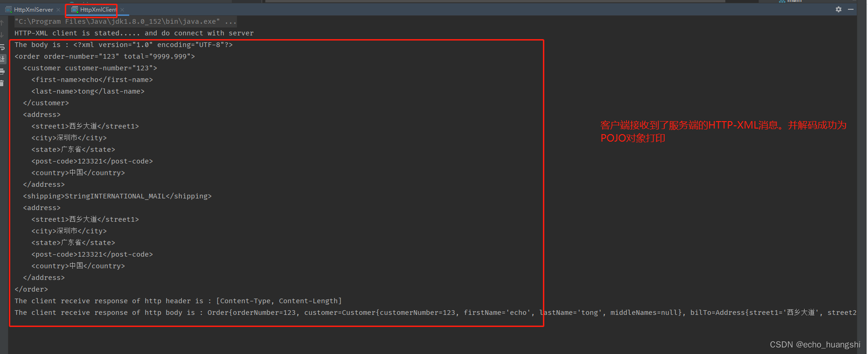Clear all console output with trash icon
The image size is (868, 354).
pos(2,83)
